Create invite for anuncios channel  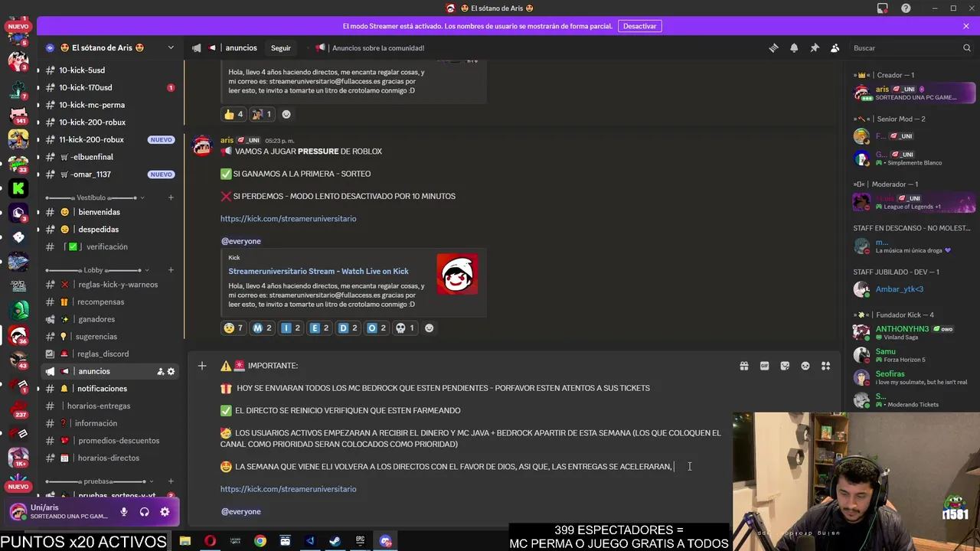(x=160, y=371)
